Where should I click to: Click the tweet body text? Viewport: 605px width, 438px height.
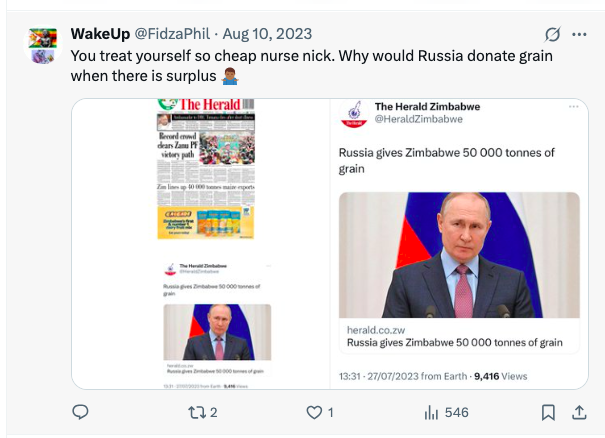point(311,66)
